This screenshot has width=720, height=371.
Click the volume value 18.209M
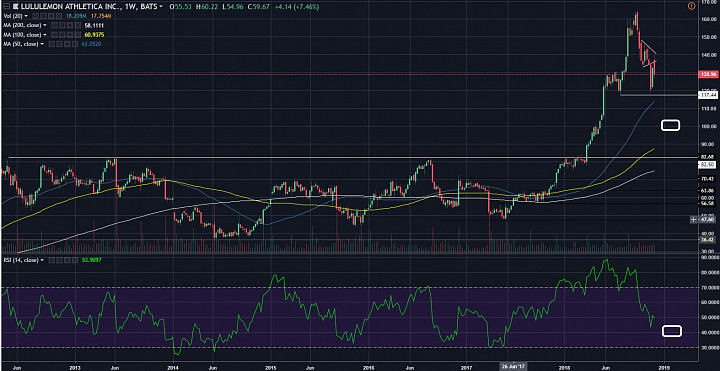tap(76, 16)
